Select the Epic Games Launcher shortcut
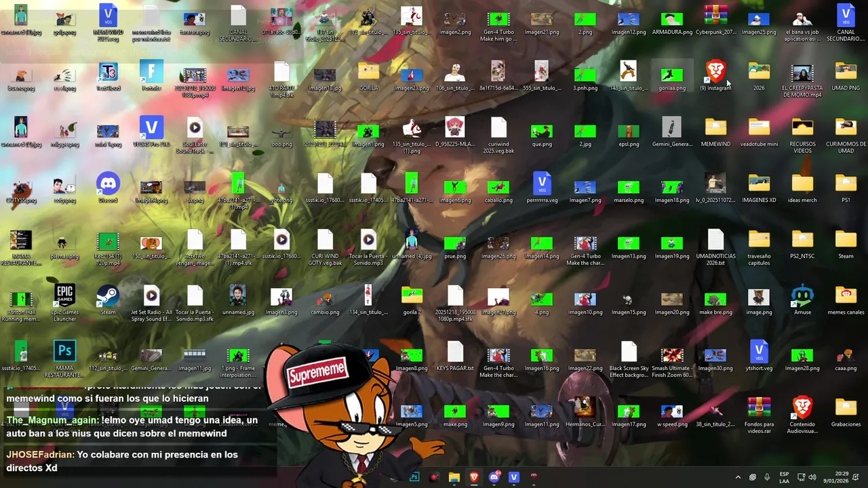The image size is (868, 488). tap(64, 303)
